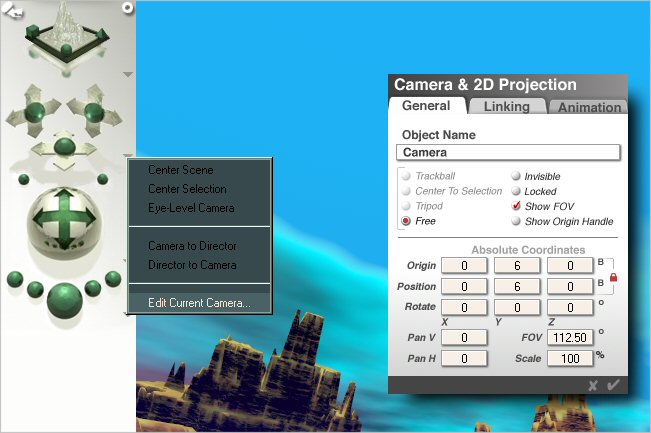Click the Rotate Z value field

coord(570,307)
